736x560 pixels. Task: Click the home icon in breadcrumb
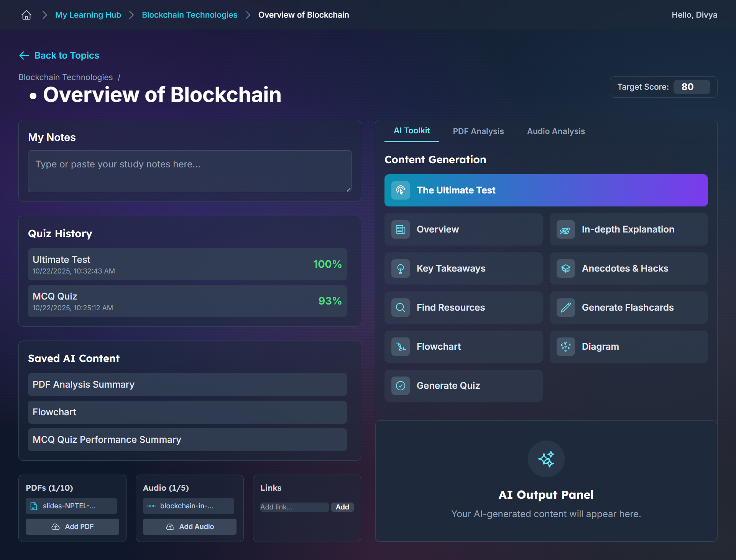coord(26,15)
